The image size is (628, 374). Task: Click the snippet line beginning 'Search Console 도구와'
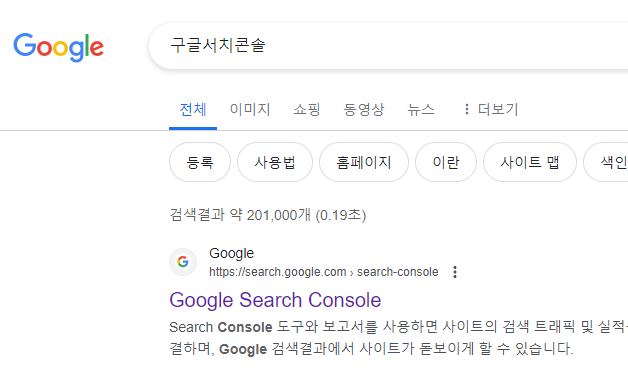point(399,327)
